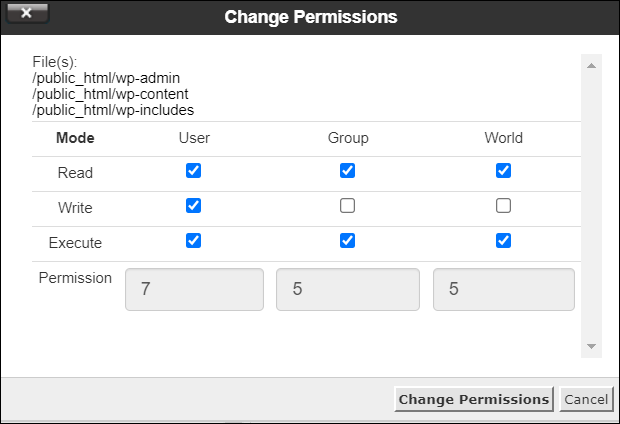Click the World permission number field
The height and width of the screenshot is (424, 620).
click(504, 289)
